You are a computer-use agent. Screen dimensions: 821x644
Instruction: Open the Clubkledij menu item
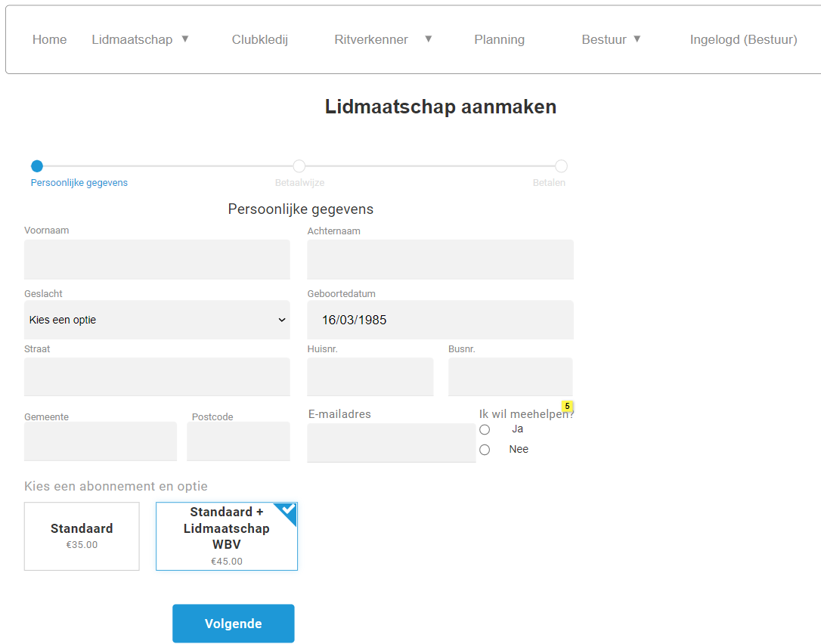pyautogui.click(x=260, y=40)
